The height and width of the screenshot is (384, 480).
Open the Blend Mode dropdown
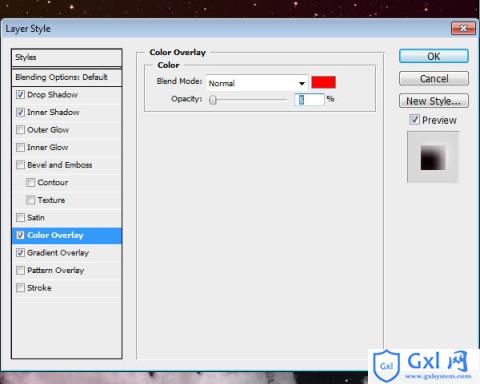[257, 83]
